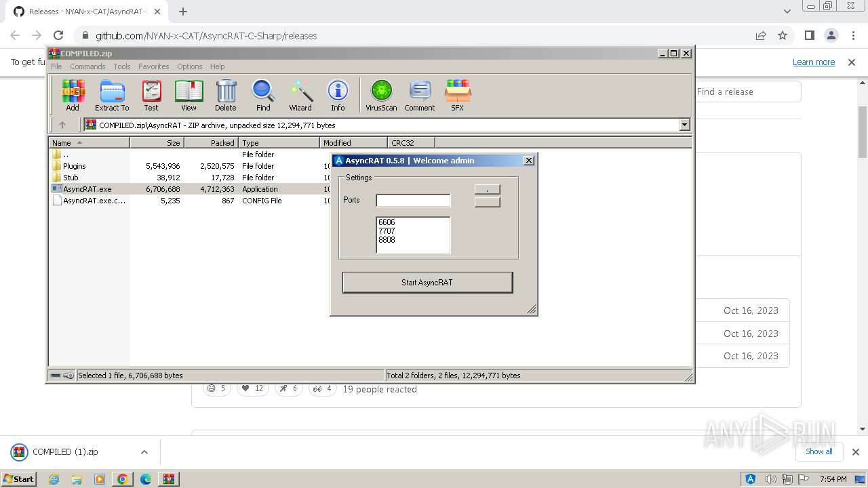Run Test on the archive

[151, 96]
